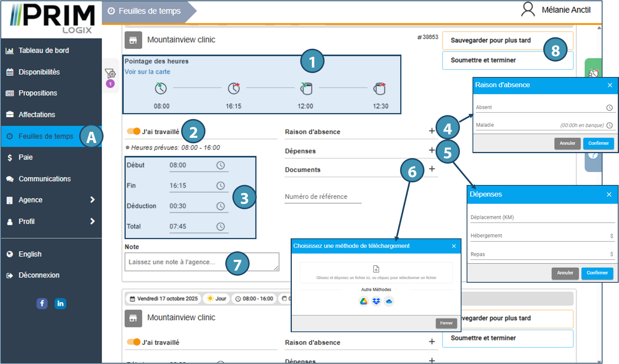Open the LinkedIn icon in sidebar
This screenshot has width=619, height=364.
60,303
